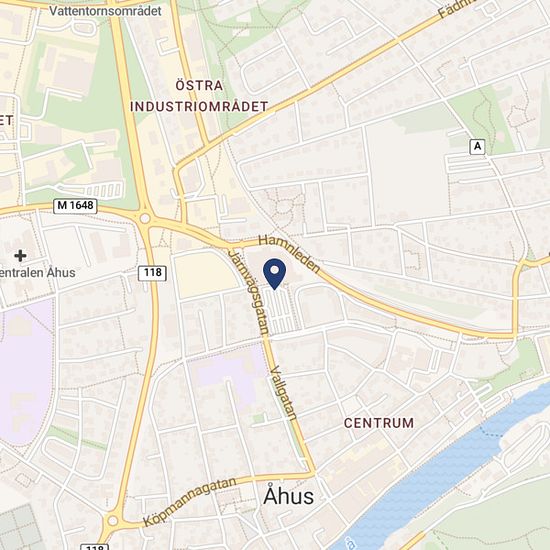Click the CENTRUM district label
Viewport: 550px width, 550px height.
pos(379,423)
